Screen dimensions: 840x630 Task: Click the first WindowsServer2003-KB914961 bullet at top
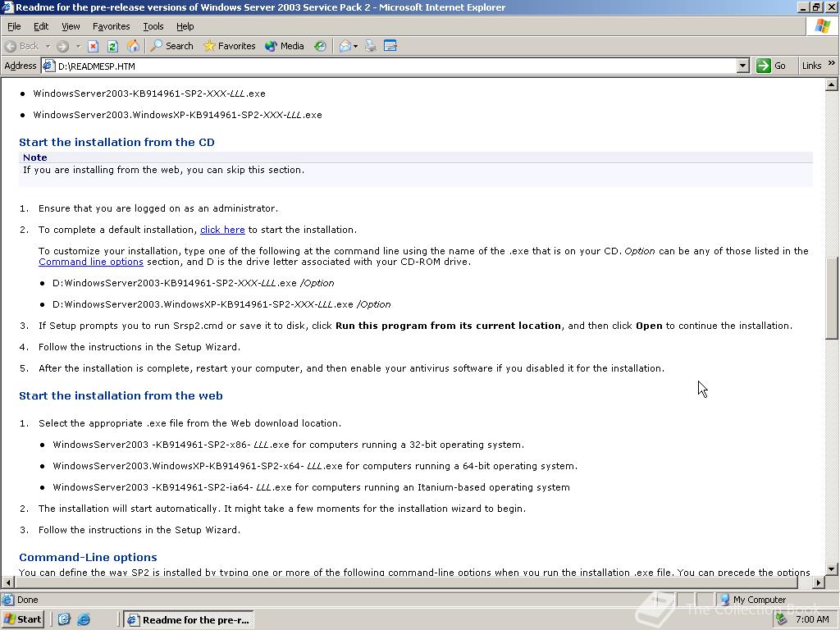(x=149, y=94)
